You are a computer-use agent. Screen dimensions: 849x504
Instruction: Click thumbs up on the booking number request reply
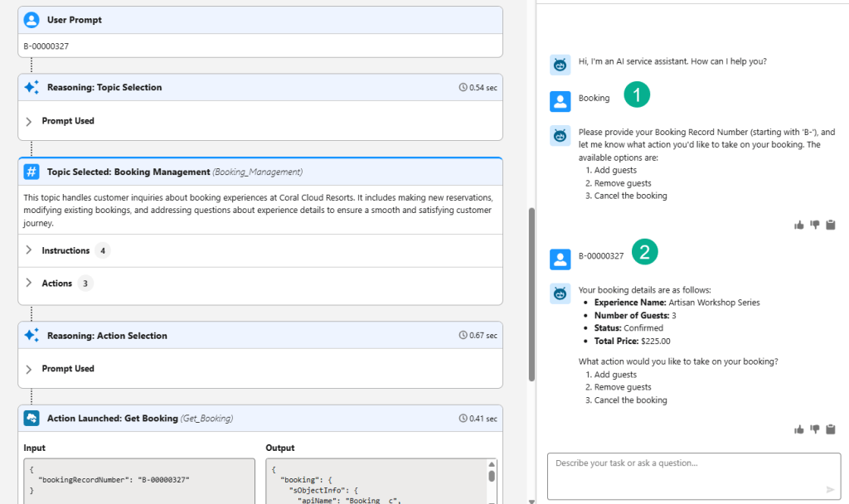pos(799,225)
